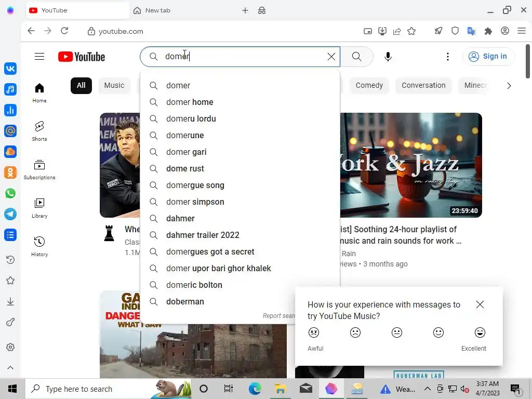The height and width of the screenshot is (399, 532).
Task: Rate experience Excellent with grinning face
Action: (480, 332)
